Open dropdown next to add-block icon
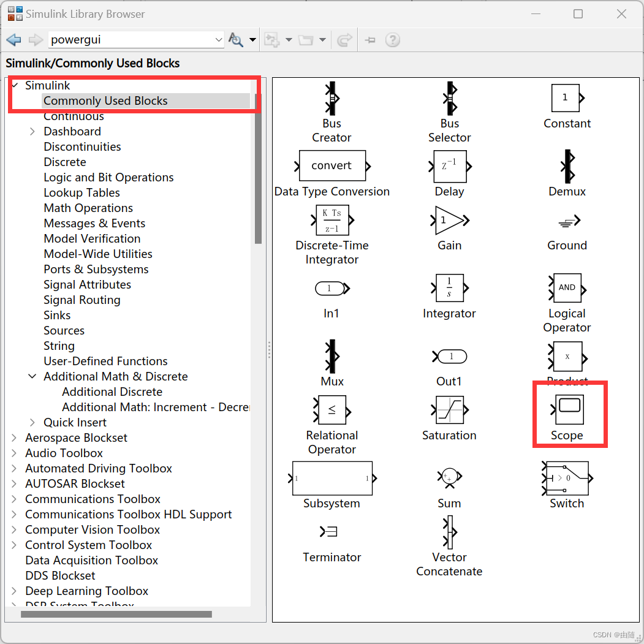644x644 pixels. (x=289, y=40)
